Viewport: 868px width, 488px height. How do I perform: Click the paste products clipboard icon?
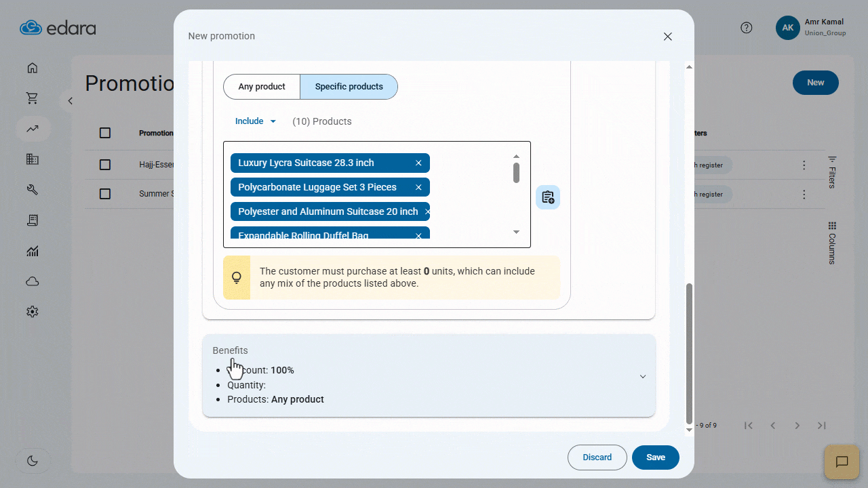click(548, 197)
